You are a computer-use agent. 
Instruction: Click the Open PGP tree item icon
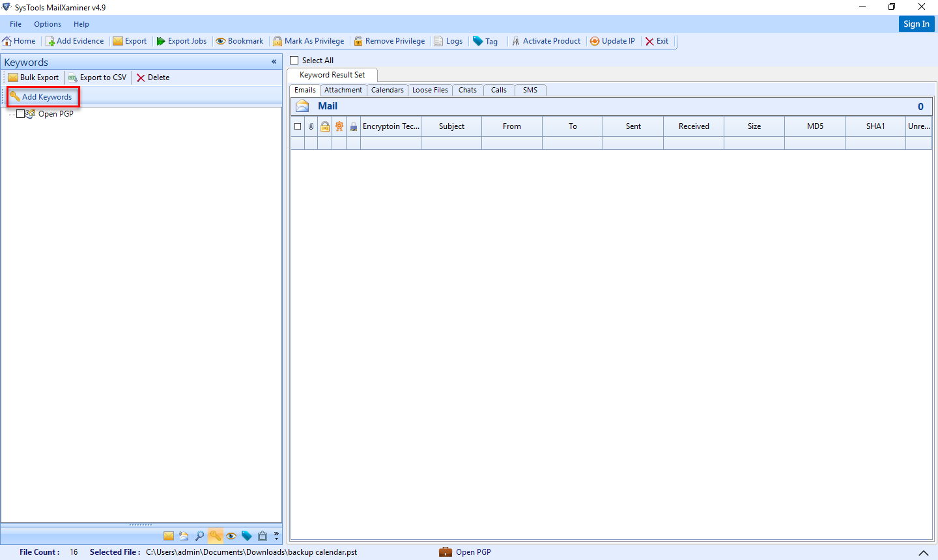31,114
